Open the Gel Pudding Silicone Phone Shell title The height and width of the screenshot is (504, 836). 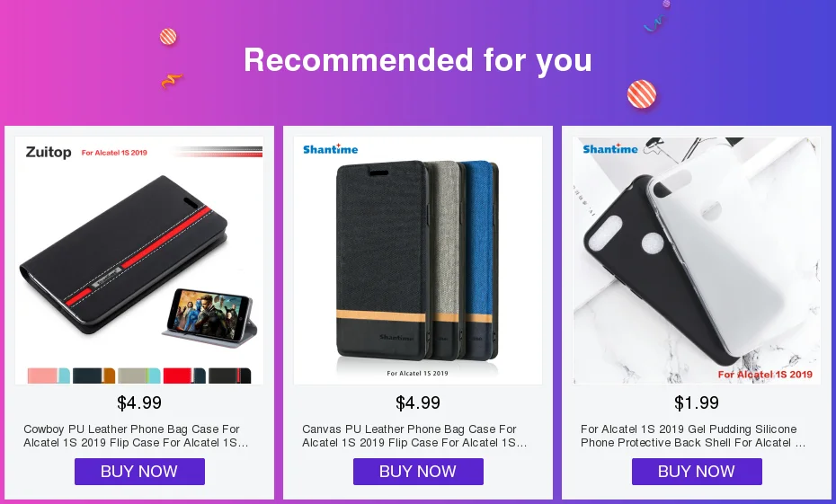(693, 436)
